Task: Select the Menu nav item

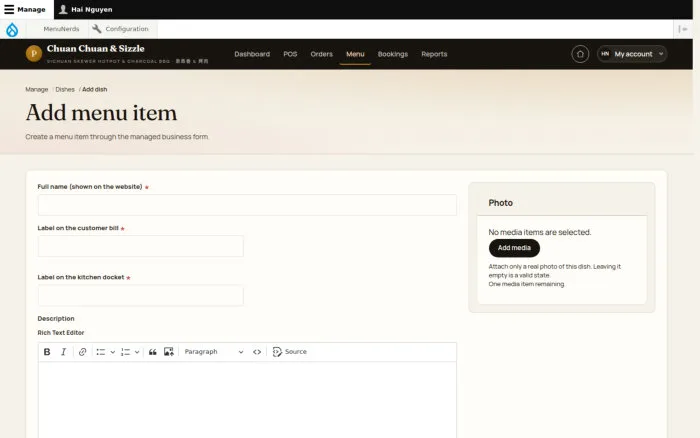Action: pos(355,54)
